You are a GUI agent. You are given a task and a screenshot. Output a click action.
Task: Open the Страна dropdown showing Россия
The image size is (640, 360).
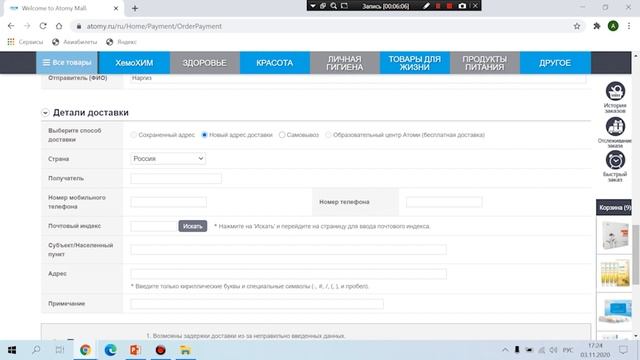[x=168, y=158]
